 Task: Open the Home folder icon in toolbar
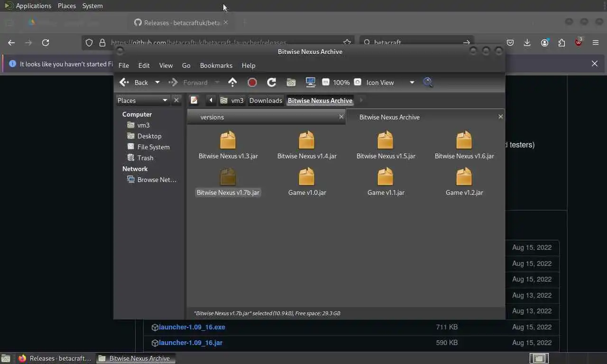pyautogui.click(x=291, y=82)
